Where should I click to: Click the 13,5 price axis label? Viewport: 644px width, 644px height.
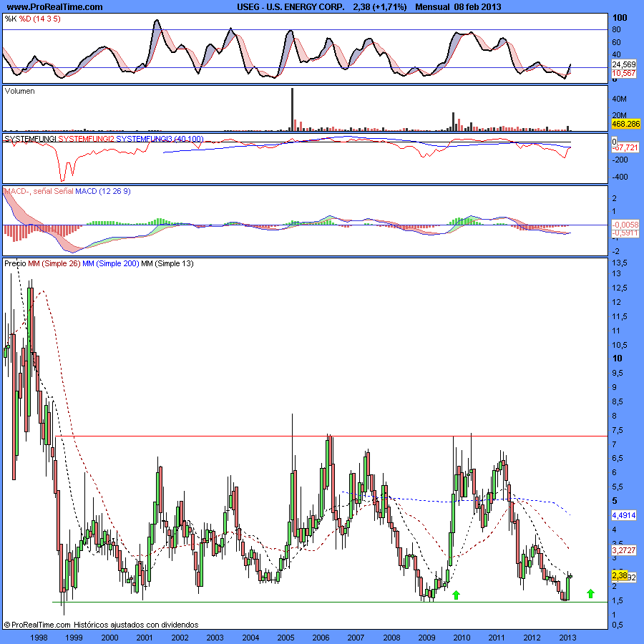coord(620,263)
